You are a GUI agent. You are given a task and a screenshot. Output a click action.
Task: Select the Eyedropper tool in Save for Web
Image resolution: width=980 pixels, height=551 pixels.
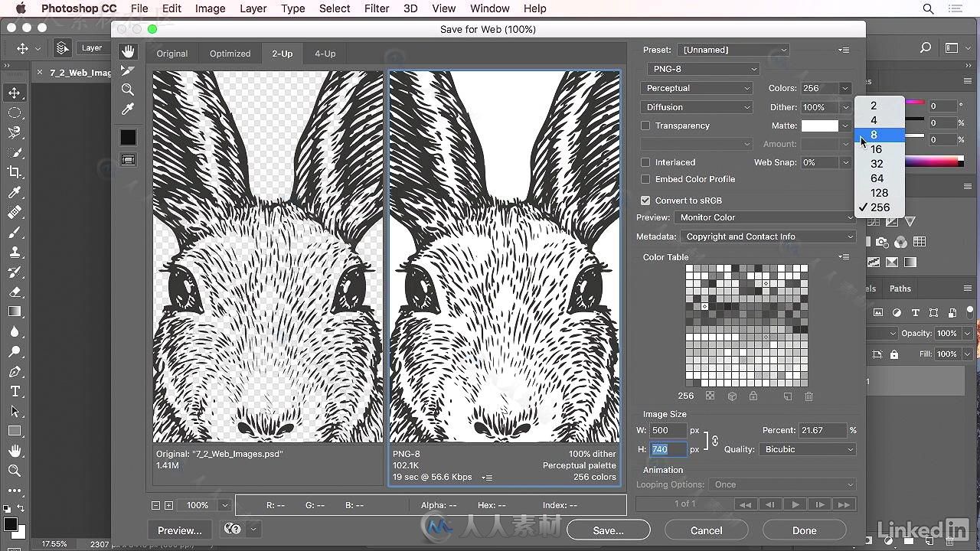tap(128, 109)
